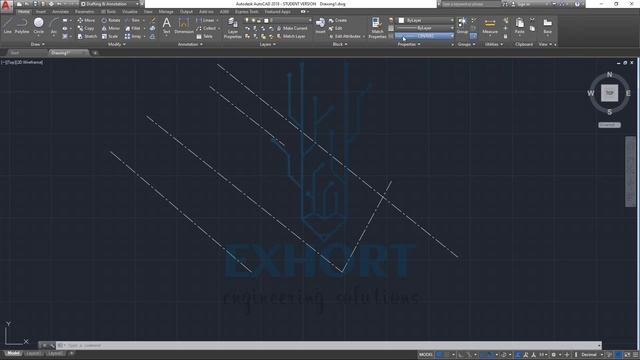Image resolution: width=640 pixels, height=360 pixels.
Task: Open the highlighted linetype dropdown
Action: point(424,36)
